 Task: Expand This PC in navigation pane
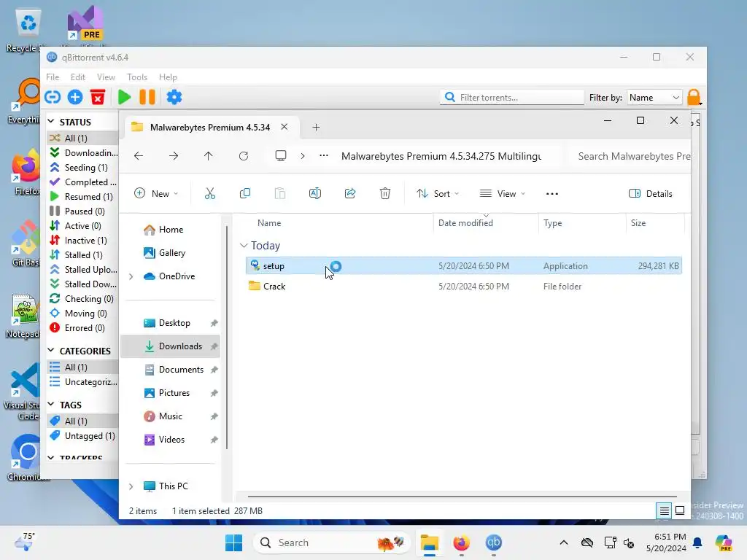pos(131,486)
